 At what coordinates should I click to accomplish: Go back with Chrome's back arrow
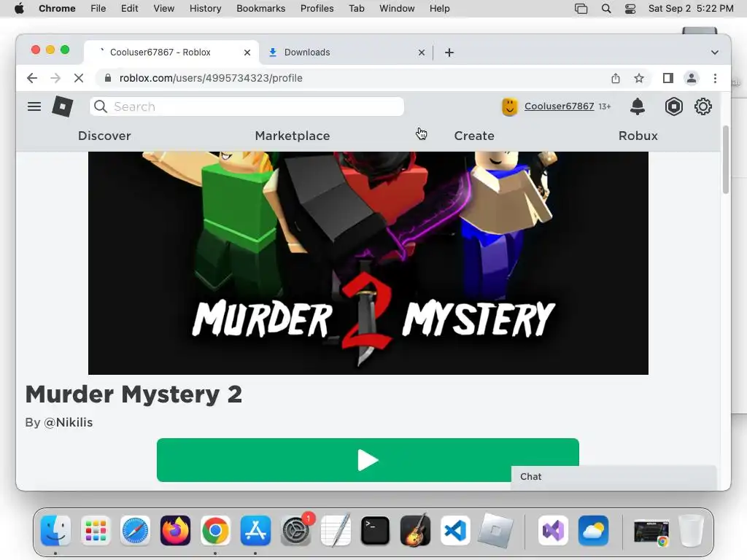[32, 78]
